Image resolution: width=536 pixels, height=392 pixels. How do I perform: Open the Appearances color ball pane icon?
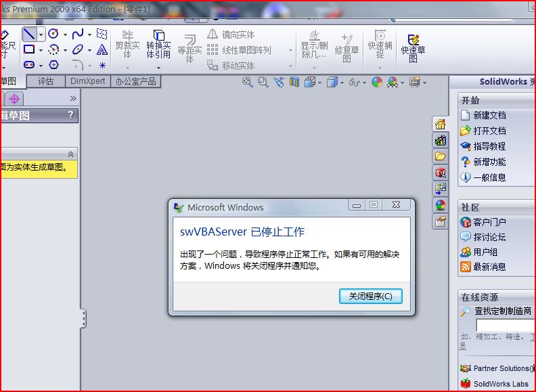[x=441, y=205]
